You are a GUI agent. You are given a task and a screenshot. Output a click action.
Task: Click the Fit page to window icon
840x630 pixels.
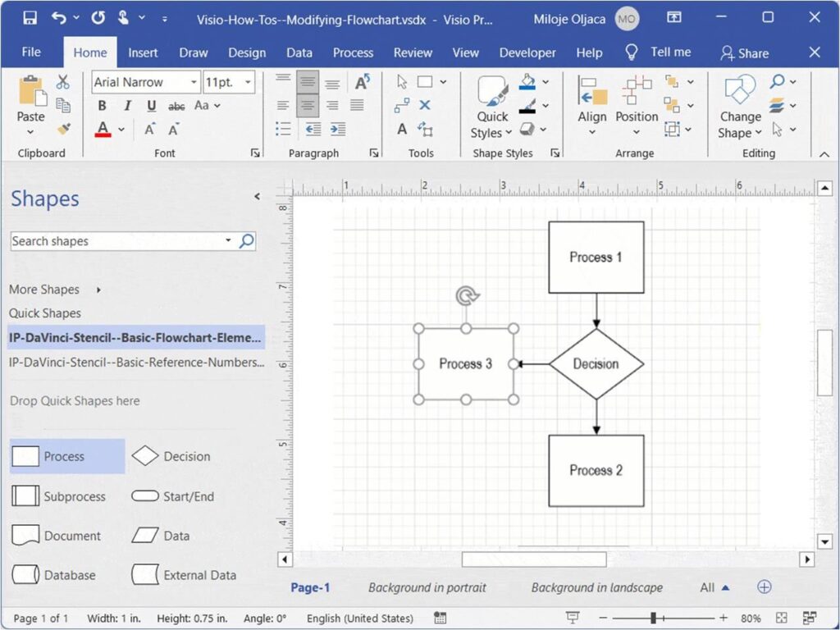[x=782, y=618]
